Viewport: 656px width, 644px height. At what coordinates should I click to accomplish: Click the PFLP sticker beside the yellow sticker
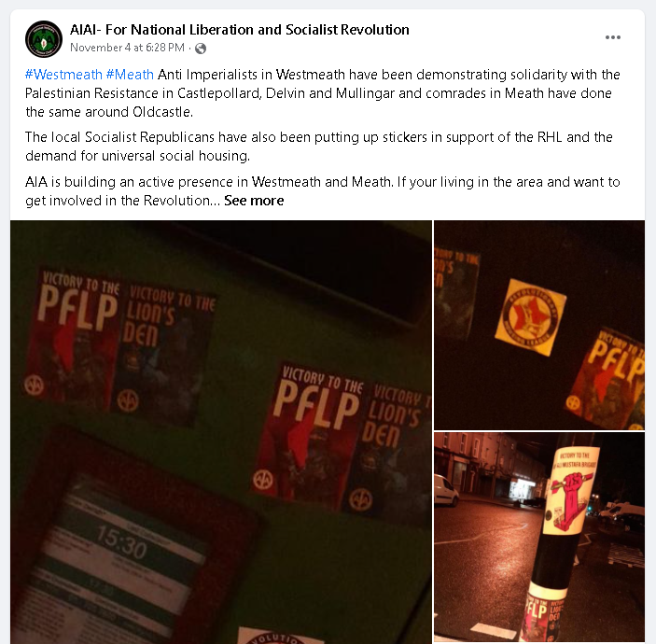pyautogui.click(x=607, y=380)
